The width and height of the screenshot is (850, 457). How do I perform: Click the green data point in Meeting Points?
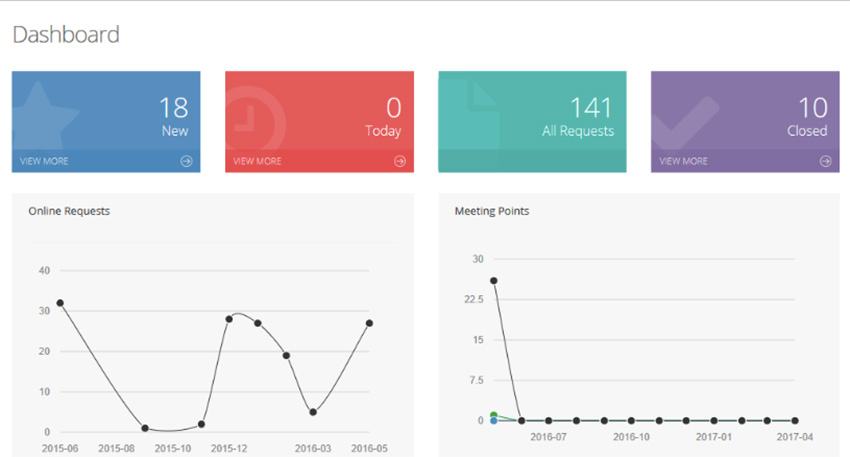pos(494,415)
